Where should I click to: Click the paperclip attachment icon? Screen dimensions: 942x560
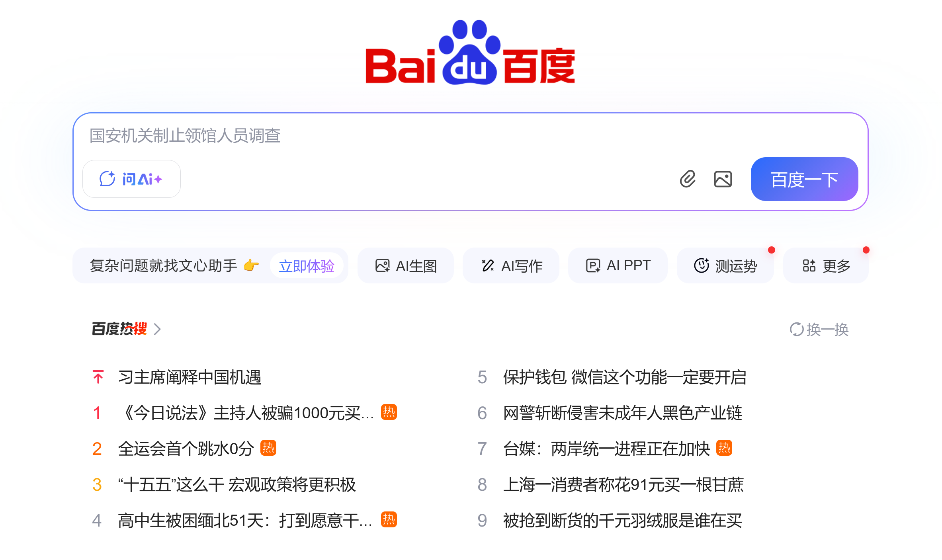point(688,179)
